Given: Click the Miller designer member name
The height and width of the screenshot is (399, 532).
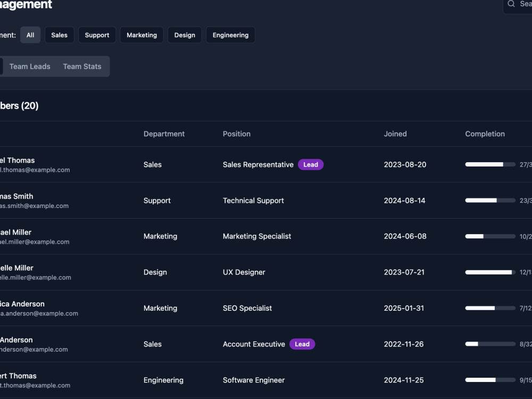Looking at the screenshot, I should [x=16, y=268].
